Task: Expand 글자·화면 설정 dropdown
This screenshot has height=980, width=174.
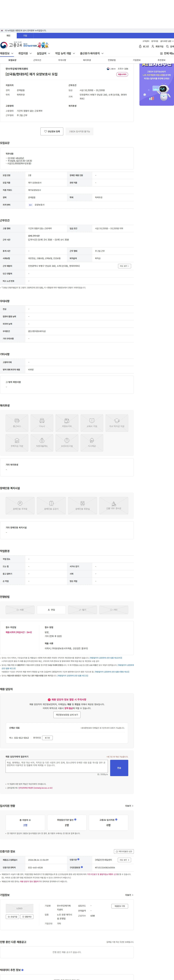Action: (x=167, y=41)
